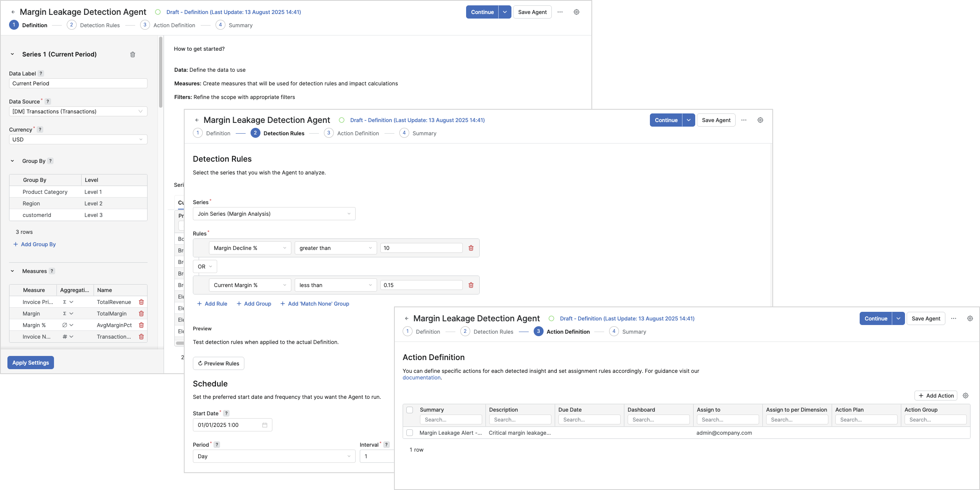
Task: Click back arrow in Action Definition window
Action: click(x=407, y=318)
